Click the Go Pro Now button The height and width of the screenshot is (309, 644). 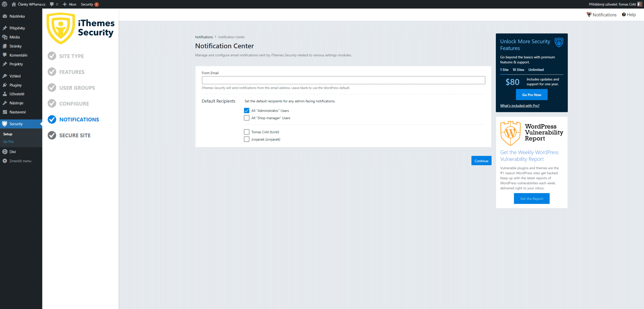[x=532, y=95]
